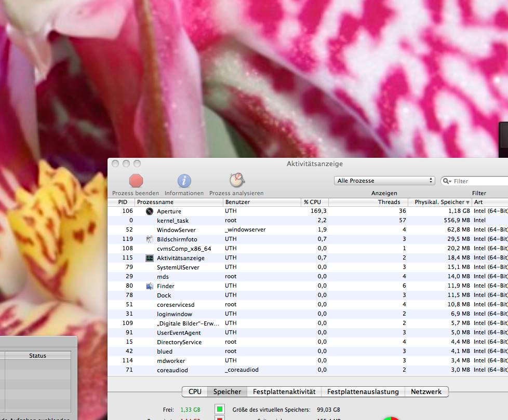The image size is (508, 420).
Task: Click the Prozess beenden stop sign icon
Action: point(136,181)
